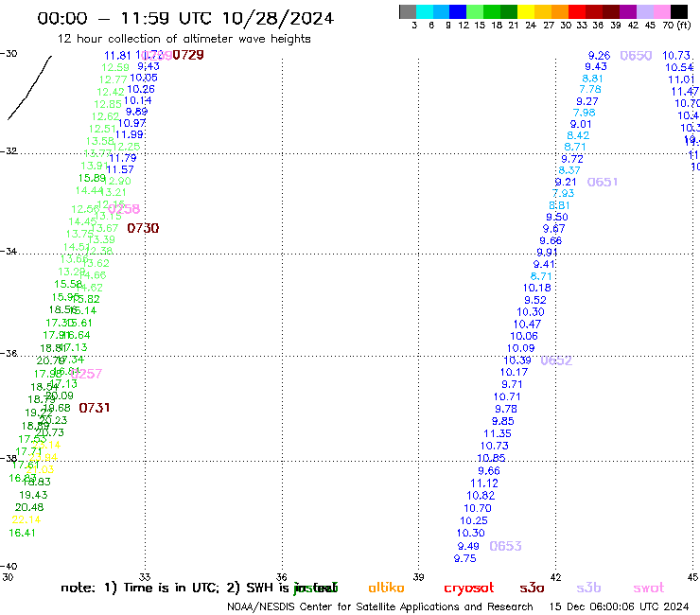Select the bright red 30-33 ft legend swatch
The width and height of the screenshot is (700, 615).
577,11
